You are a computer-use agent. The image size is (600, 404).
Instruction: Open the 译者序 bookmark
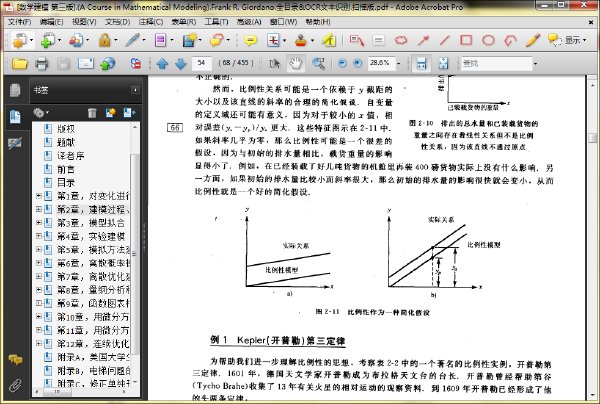[x=70, y=156]
